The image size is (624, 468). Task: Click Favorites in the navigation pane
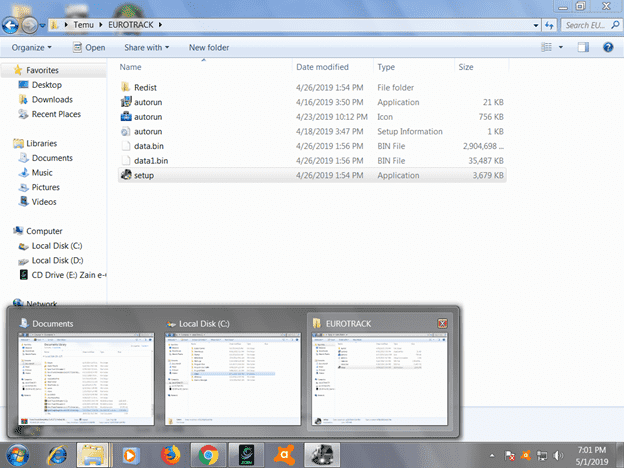[x=42, y=70]
